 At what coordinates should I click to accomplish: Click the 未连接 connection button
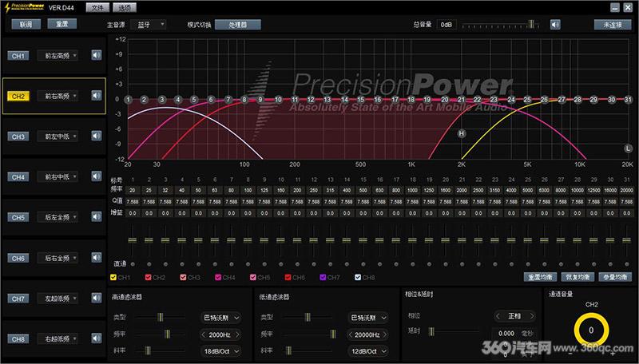(x=613, y=25)
